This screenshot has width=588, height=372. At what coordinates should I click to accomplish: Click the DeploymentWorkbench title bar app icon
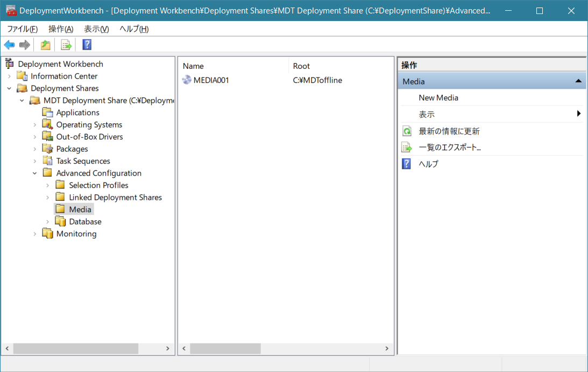click(11, 11)
